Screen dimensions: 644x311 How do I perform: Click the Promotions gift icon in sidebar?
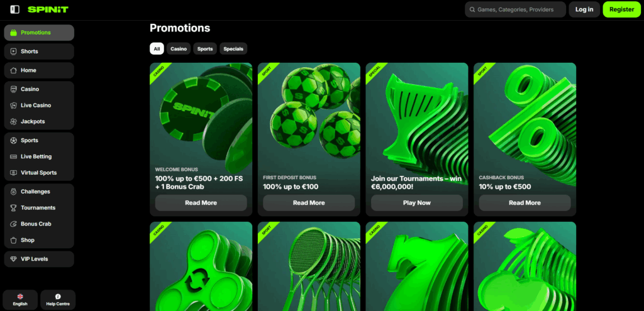(x=14, y=33)
